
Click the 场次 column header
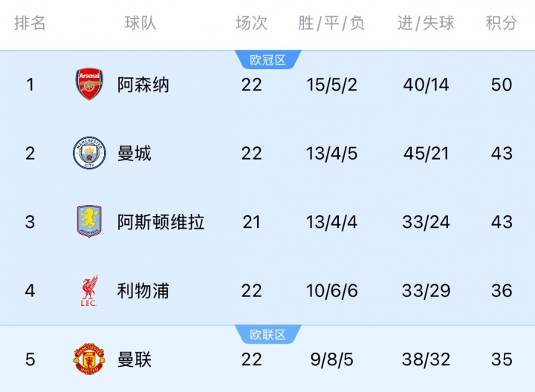point(251,23)
